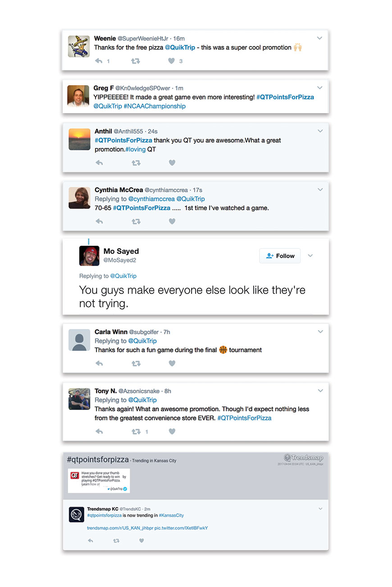The width and height of the screenshot is (392, 587).
Task: Open the embedded QT tweet preview image
Action: pyautogui.click(x=99, y=481)
